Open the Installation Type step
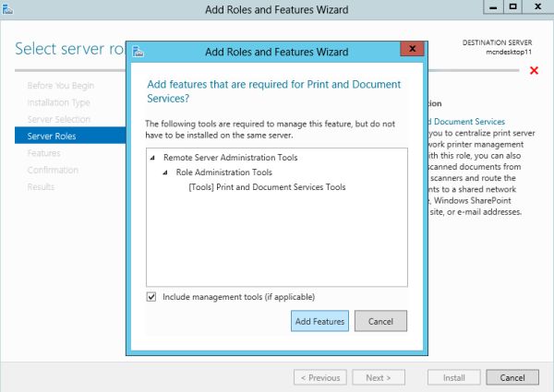Viewport: 554px width, 392px height. tap(58, 102)
